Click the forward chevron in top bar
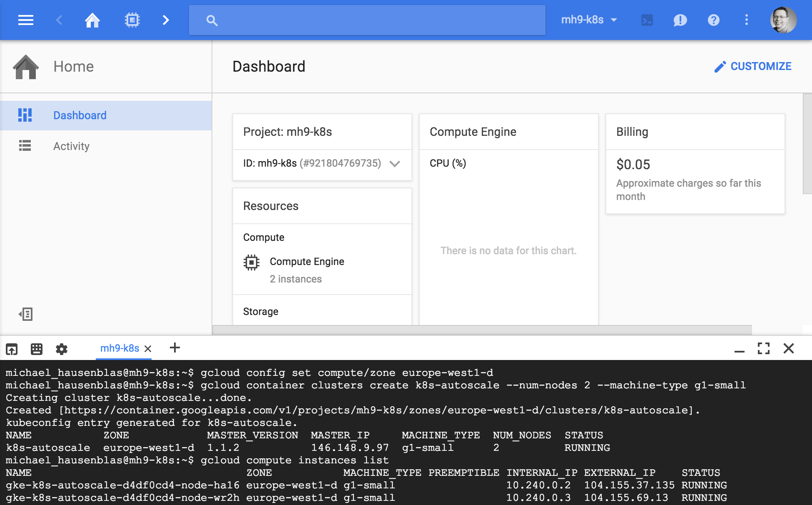The width and height of the screenshot is (812, 505). click(x=166, y=20)
